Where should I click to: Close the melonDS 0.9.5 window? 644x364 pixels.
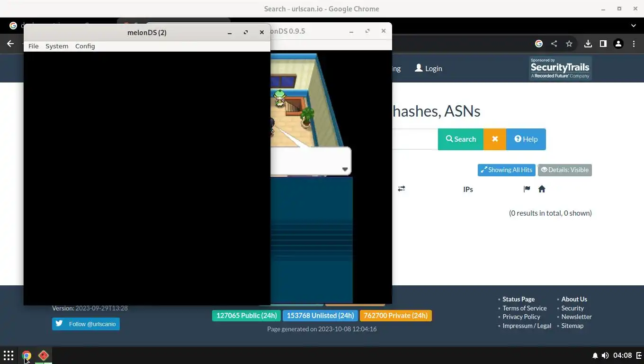[384, 31]
